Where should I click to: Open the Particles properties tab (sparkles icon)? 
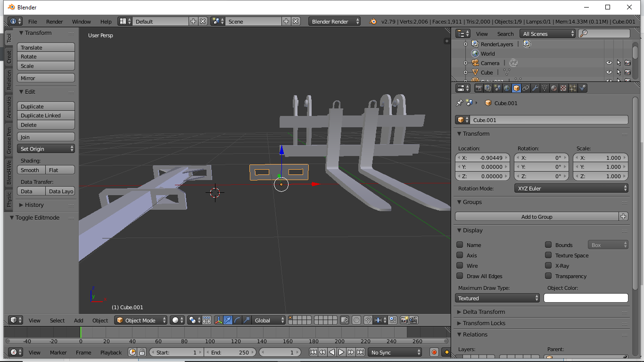(573, 88)
